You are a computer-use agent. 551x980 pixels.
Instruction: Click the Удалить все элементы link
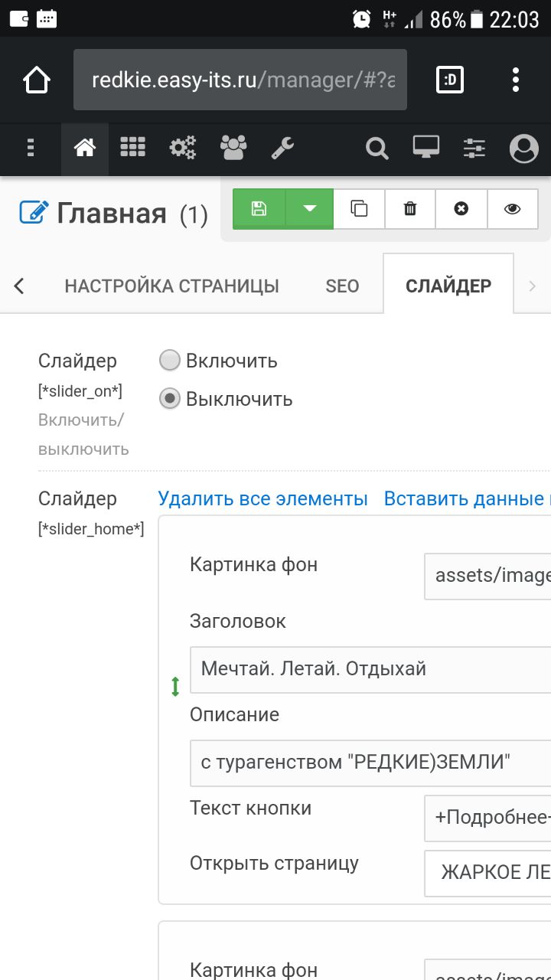(262, 499)
